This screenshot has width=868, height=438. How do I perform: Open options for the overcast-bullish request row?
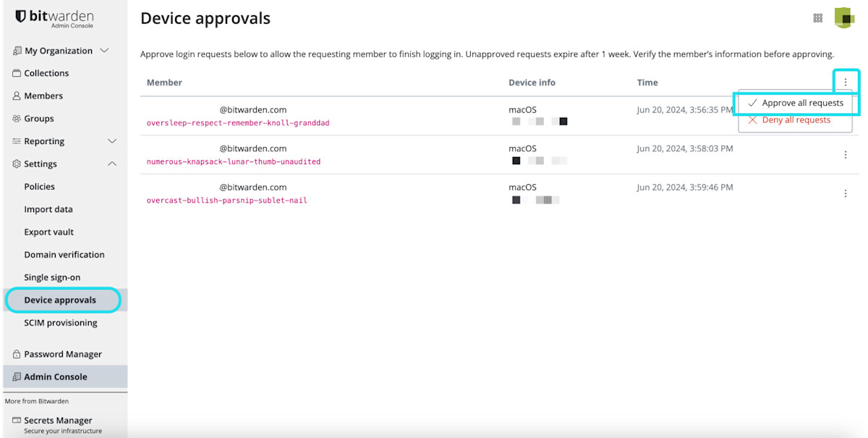coord(846,193)
